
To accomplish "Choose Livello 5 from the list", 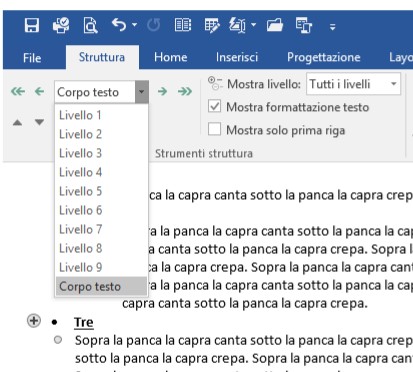I will click(x=101, y=191).
